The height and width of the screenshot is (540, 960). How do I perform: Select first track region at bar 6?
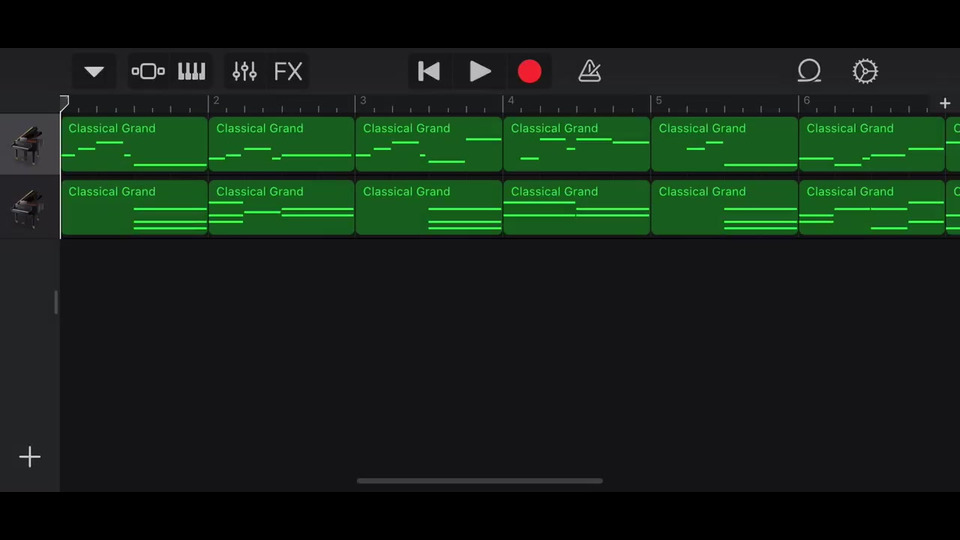(872, 144)
